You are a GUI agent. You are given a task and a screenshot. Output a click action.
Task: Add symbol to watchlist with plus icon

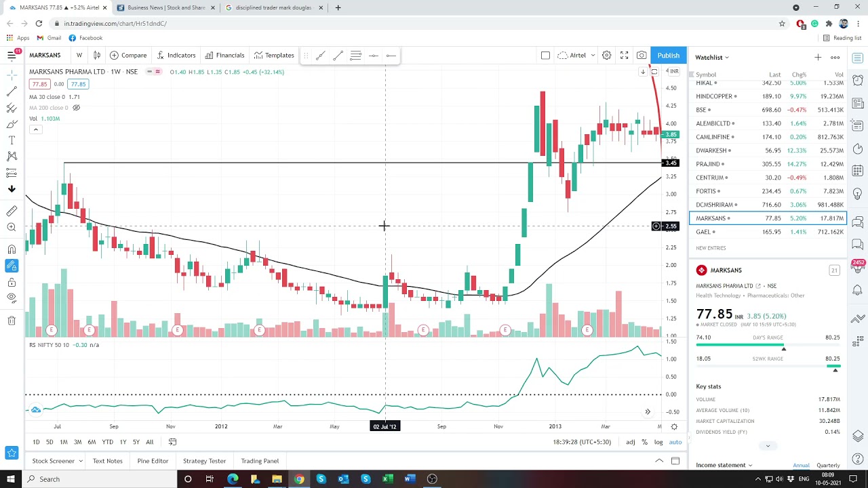click(818, 58)
